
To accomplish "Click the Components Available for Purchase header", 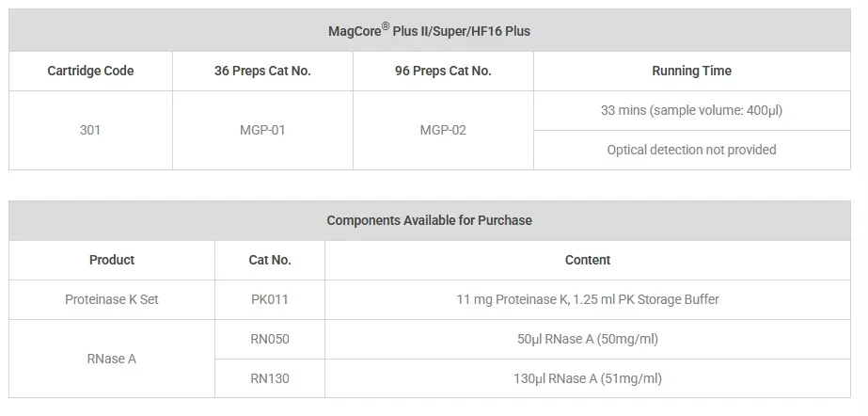I will point(430,220).
